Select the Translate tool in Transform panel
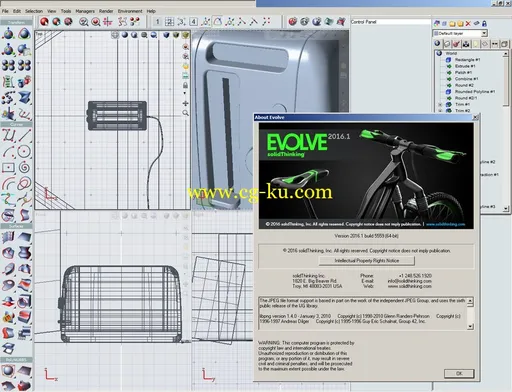This screenshot has width=512, height=392. 8,34
